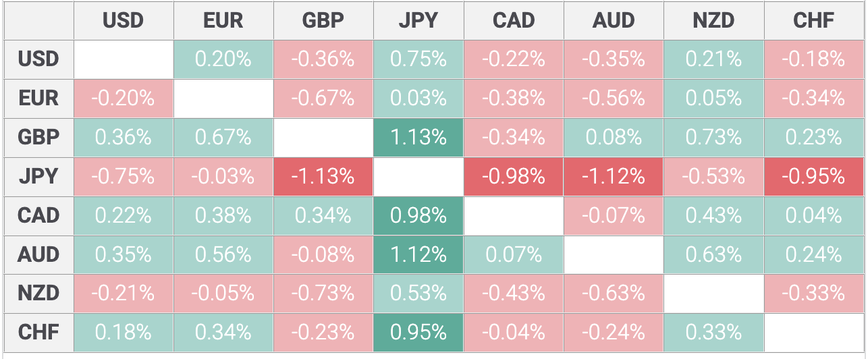The image size is (868, 359).
Task: Click the -0.98% JPY/CAD cell
Action: point(514,176)
